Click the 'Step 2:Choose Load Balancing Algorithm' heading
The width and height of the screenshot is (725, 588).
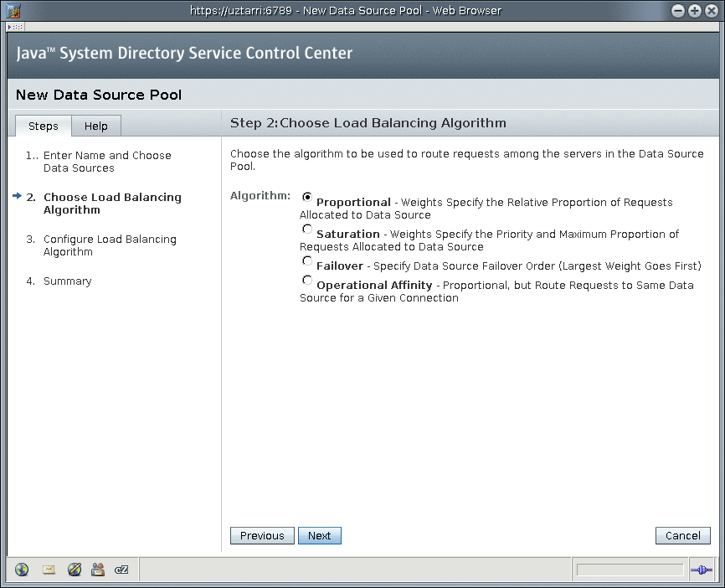(x=368, y=123)
